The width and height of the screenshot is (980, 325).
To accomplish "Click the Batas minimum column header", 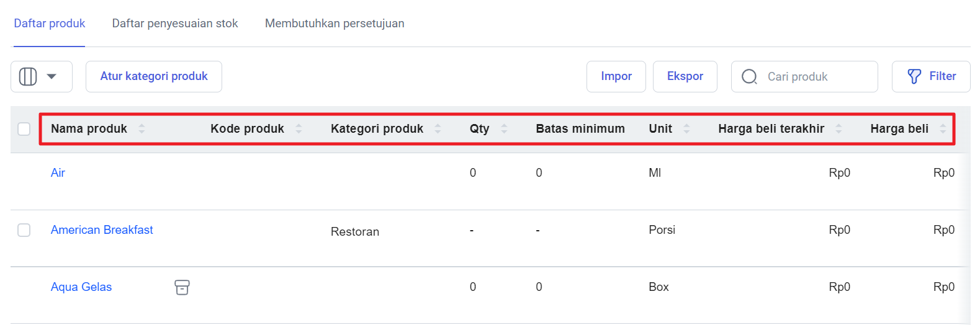I will pos(580,128).
